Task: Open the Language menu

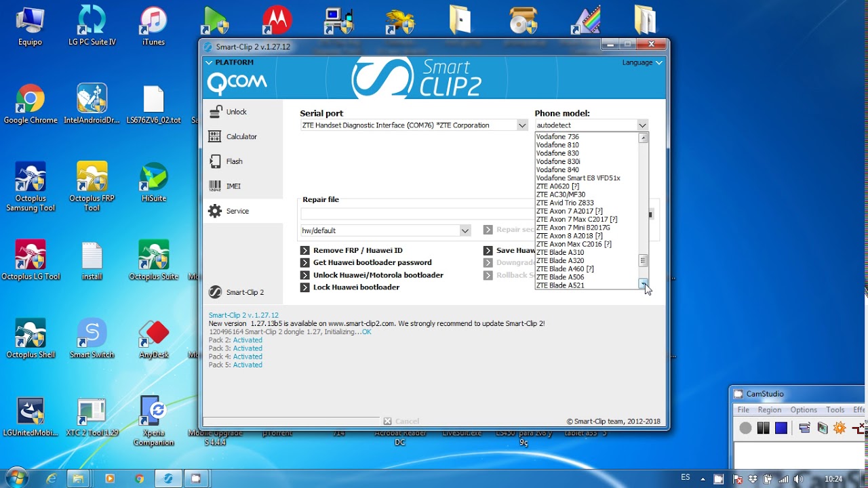Action: (x=642, y=62)
